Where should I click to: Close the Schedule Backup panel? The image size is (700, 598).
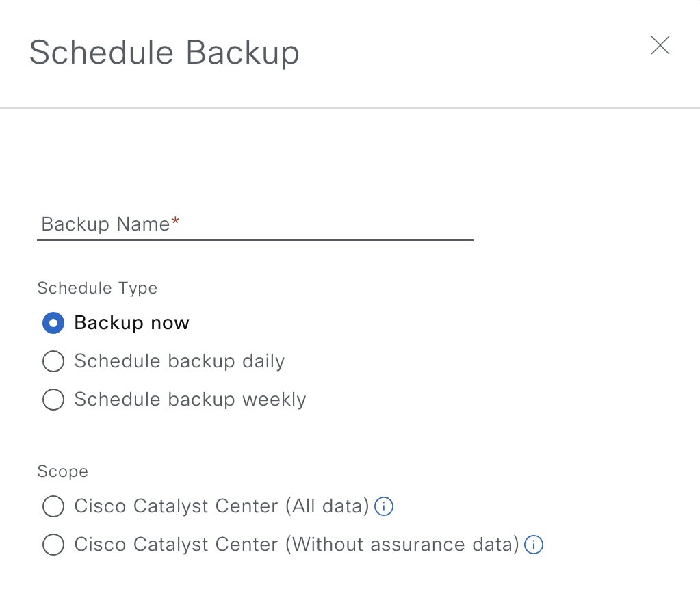pyautogui.click(x=660, y=46)
